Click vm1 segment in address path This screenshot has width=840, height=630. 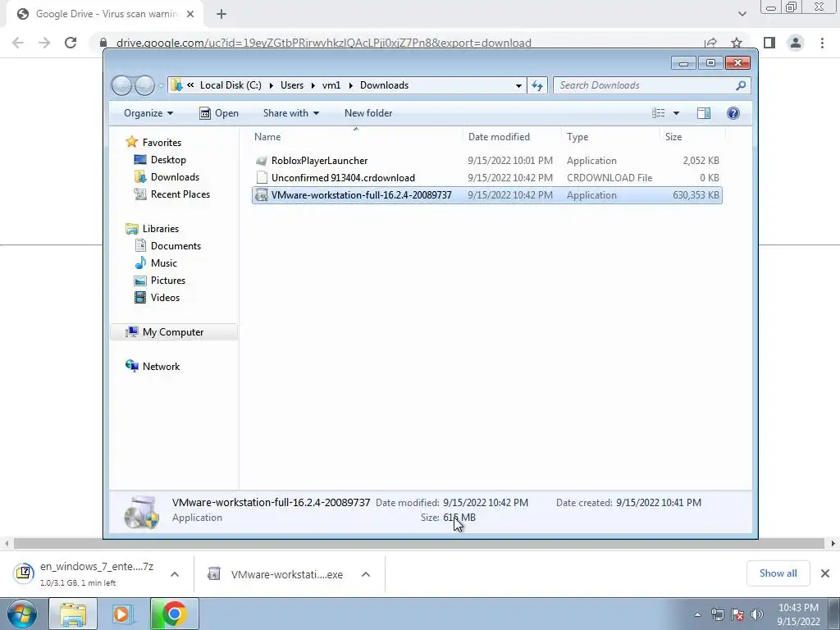(x=331, y=85)
